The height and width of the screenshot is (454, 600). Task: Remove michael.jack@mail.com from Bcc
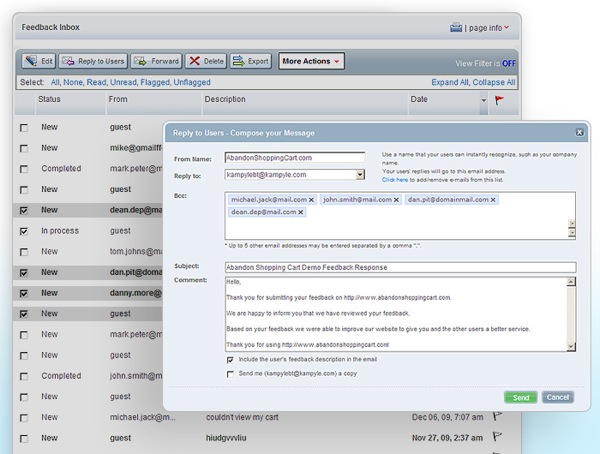[x=311, y=200]
